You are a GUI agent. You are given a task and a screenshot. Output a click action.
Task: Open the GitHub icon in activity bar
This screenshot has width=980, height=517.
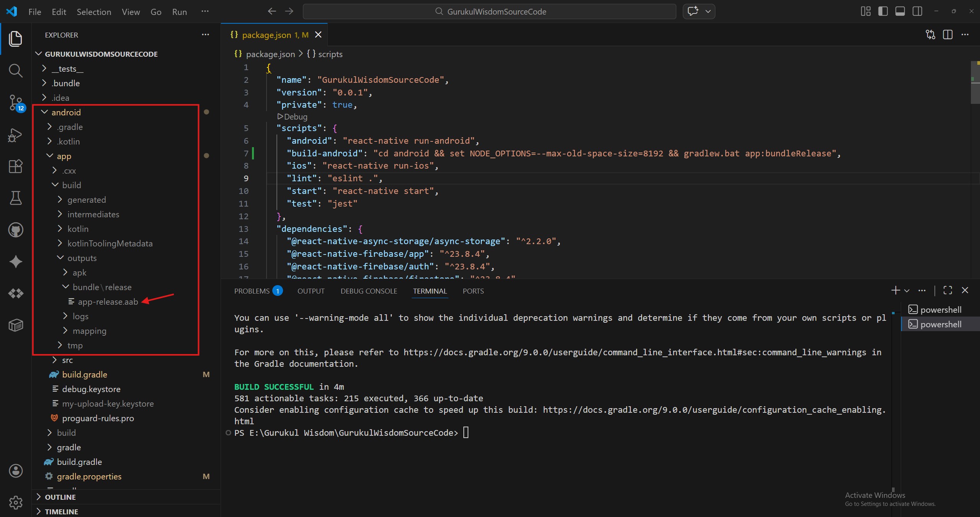tap(15, 230)
